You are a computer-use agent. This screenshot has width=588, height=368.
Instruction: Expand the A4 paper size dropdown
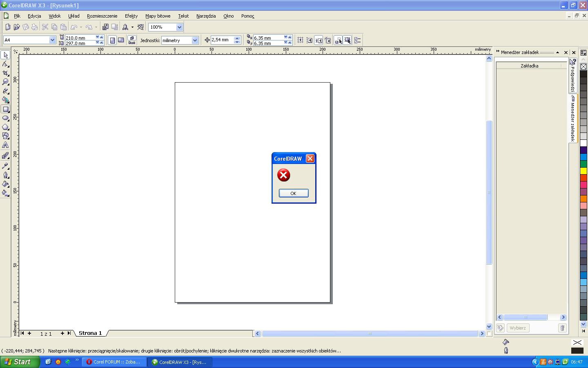[x=52, y=40]
